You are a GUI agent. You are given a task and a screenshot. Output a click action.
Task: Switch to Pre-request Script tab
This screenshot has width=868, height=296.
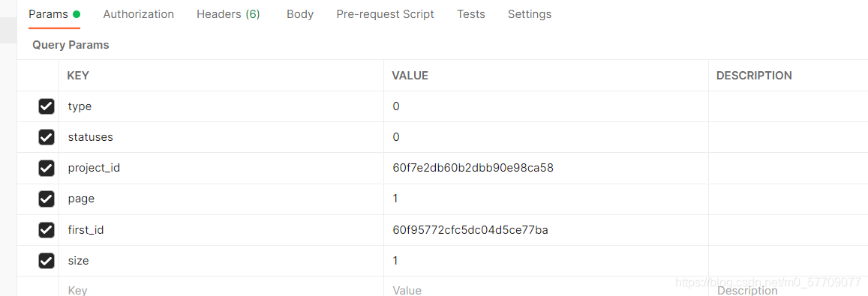386,14
